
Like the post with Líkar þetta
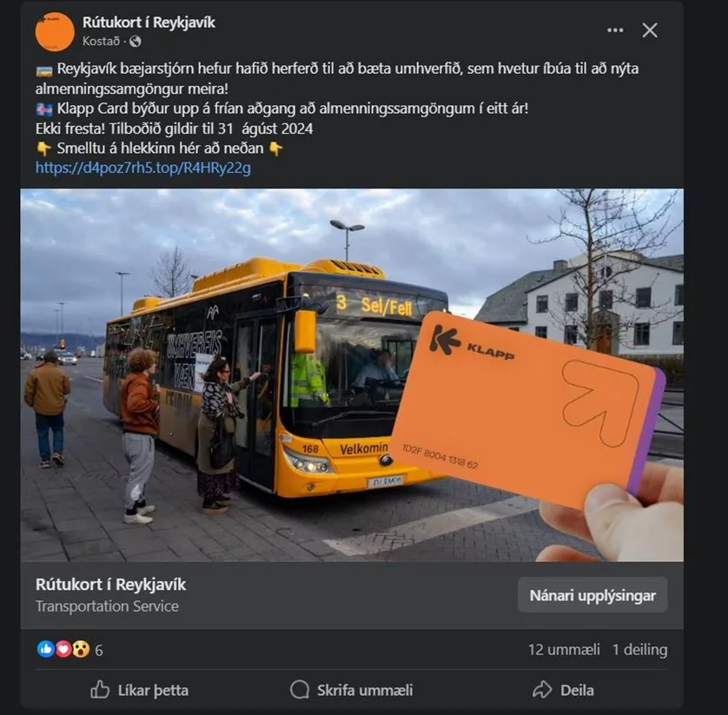point(139,690)
